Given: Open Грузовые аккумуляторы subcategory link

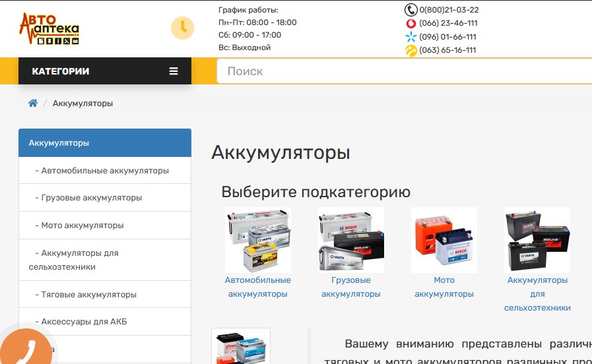Looking at the screenshot, I should tap(351, 287).
